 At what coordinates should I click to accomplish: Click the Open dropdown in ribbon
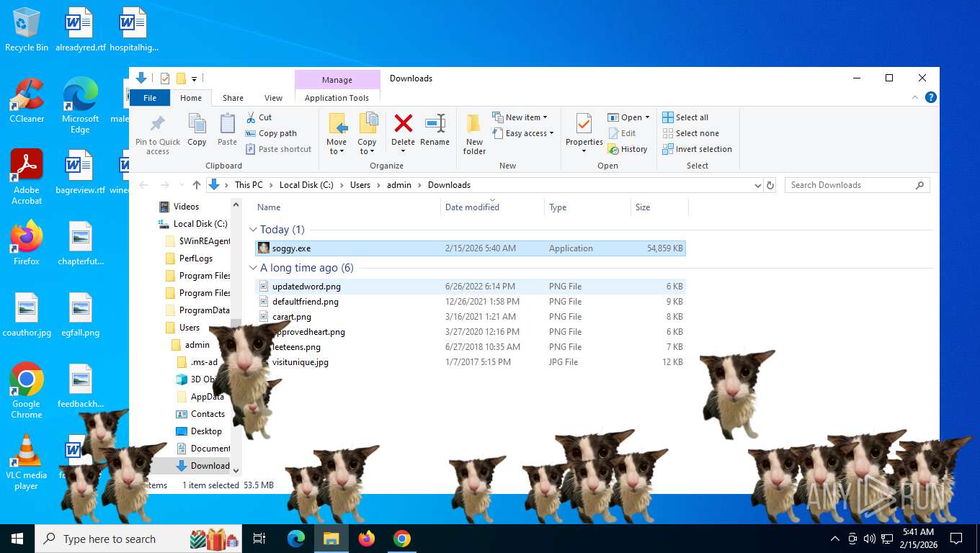point(628,117)
